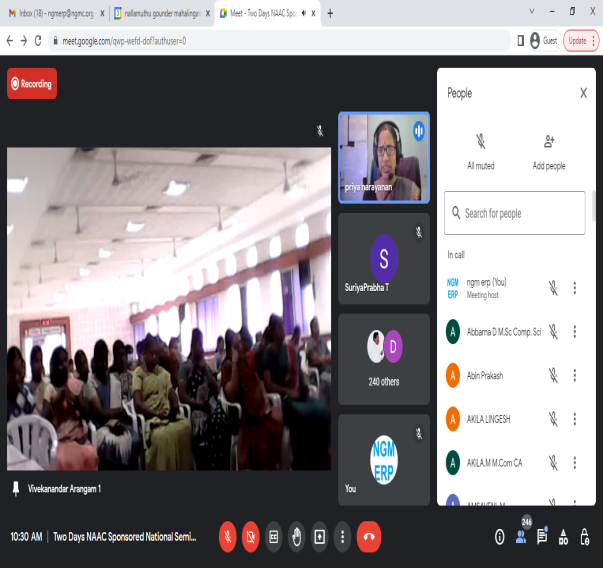Leave the call with red hang-up button
The width and height of the screenshot is (603, 568).
368,537
